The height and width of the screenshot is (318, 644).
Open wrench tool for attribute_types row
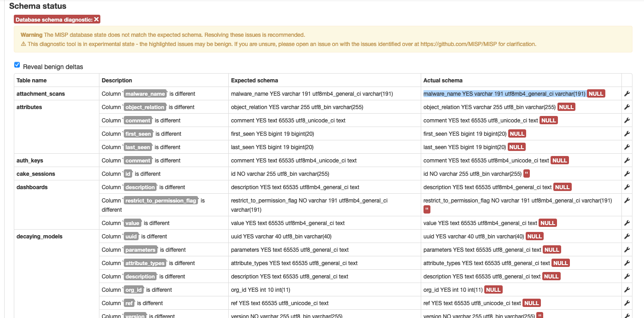(627, 263)
